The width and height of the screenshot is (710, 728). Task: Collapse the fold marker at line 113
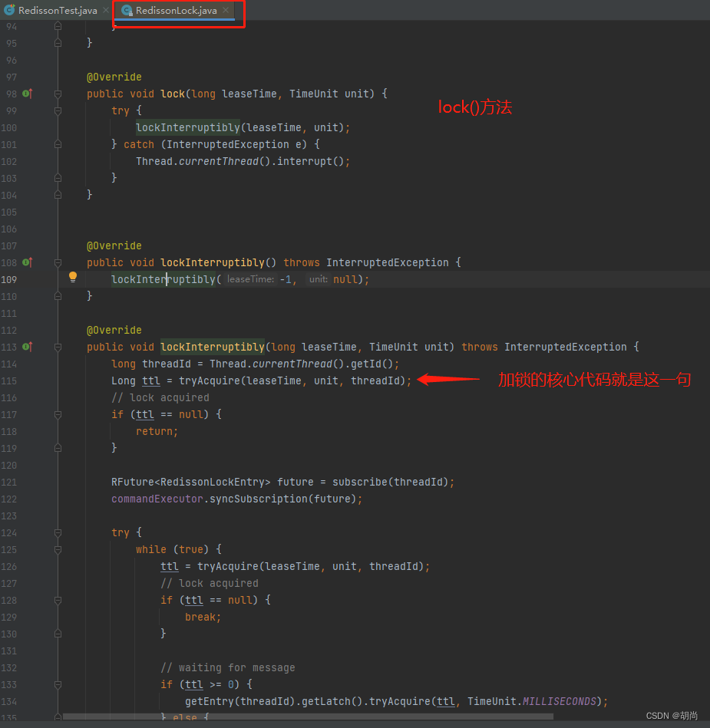pyautogui.click(x=58, y=347)
